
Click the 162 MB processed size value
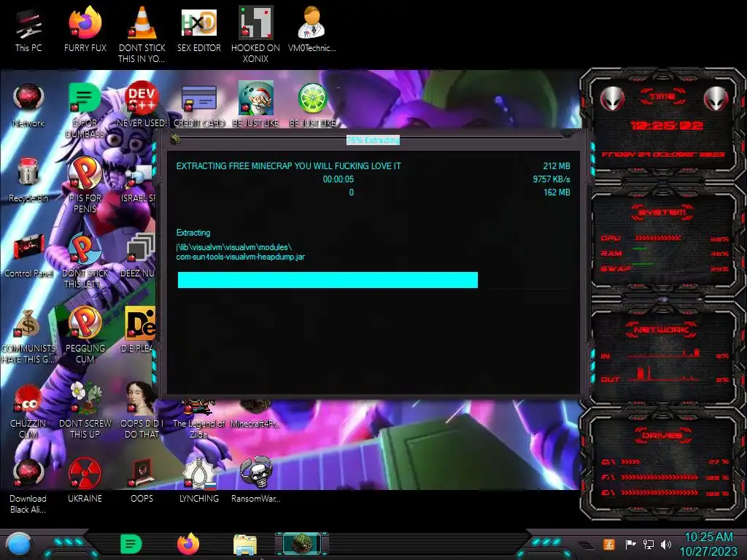click(557, 192)
